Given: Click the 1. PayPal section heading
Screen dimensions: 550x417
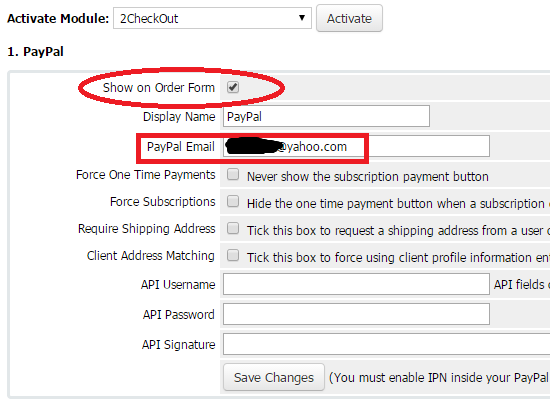Looking at the screenshot, I should click(35, 52).
